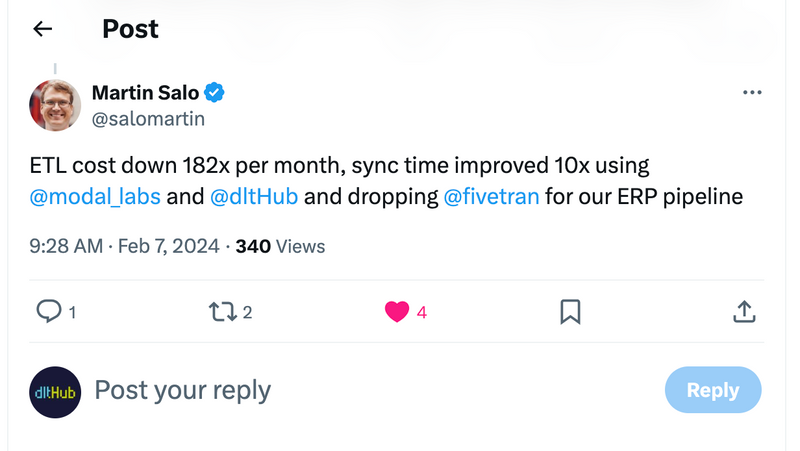800x451 pixels.
Task: Open the @salomartin handle
Action: pos(148,119)
